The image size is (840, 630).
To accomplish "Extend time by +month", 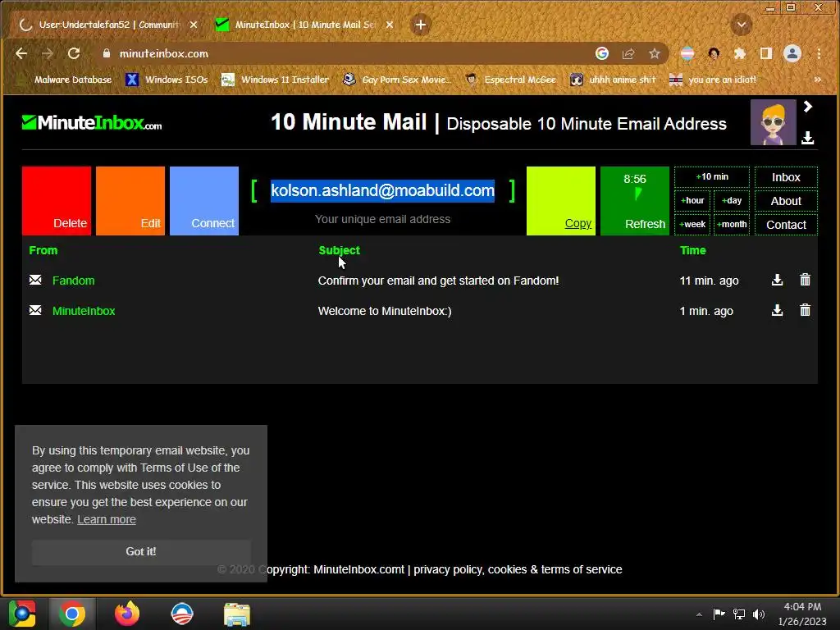I will 732,225.
